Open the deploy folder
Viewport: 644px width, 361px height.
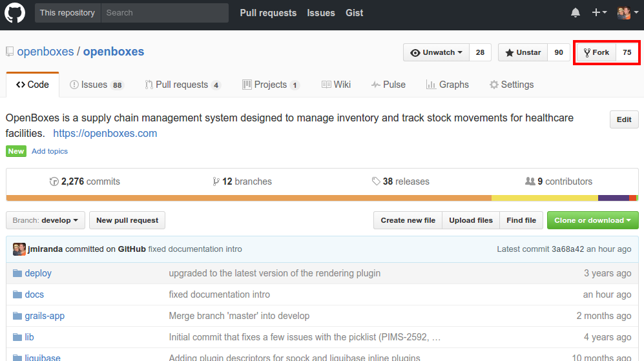pyautogui.click(x=38, y=273)
